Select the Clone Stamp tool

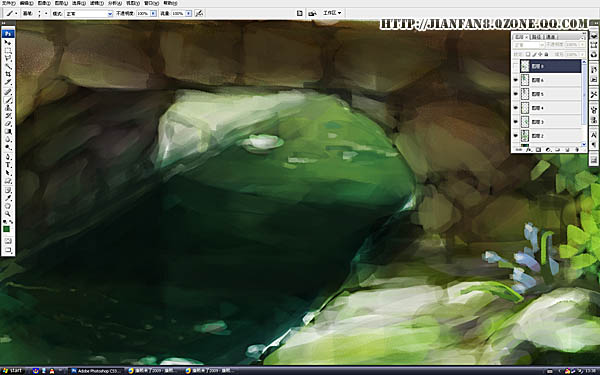pos(8,108)
